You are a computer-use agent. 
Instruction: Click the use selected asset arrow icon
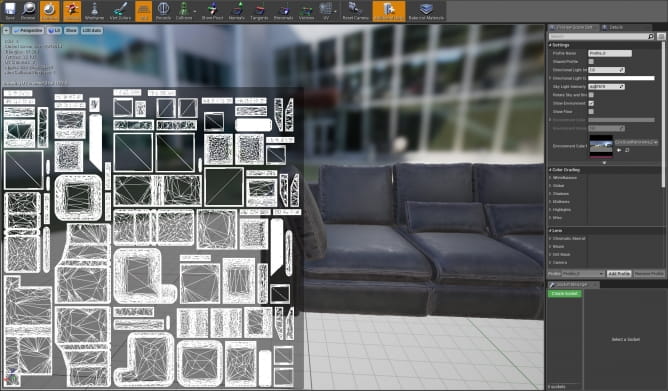619,150
